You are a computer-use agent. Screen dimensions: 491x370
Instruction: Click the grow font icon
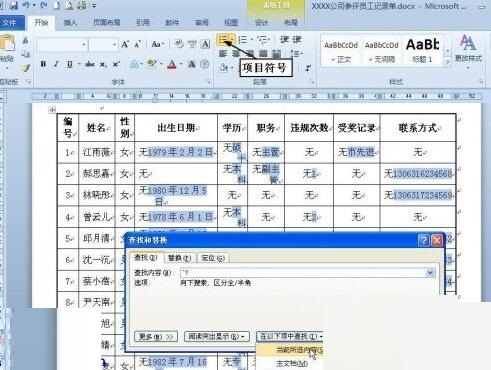coord(125,44)
